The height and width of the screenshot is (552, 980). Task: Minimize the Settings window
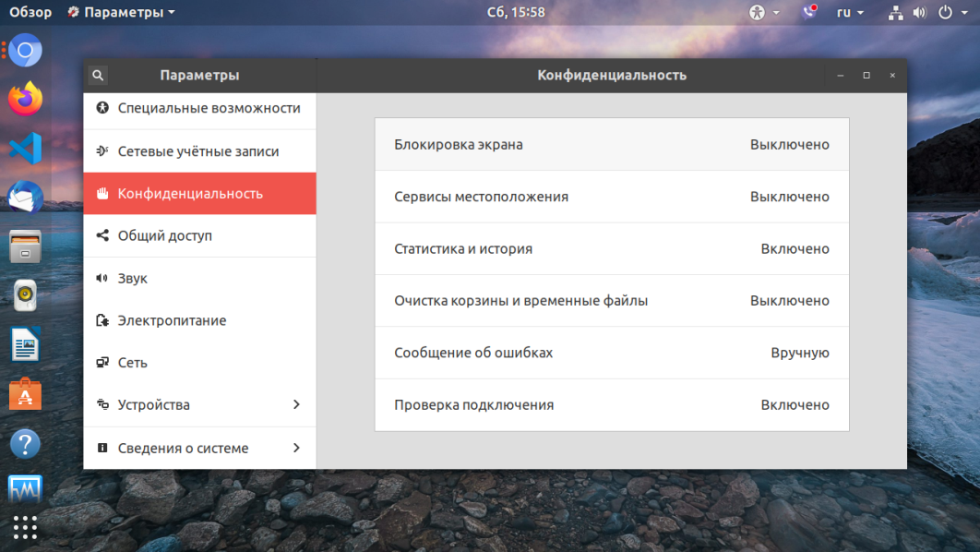point(840,75)
